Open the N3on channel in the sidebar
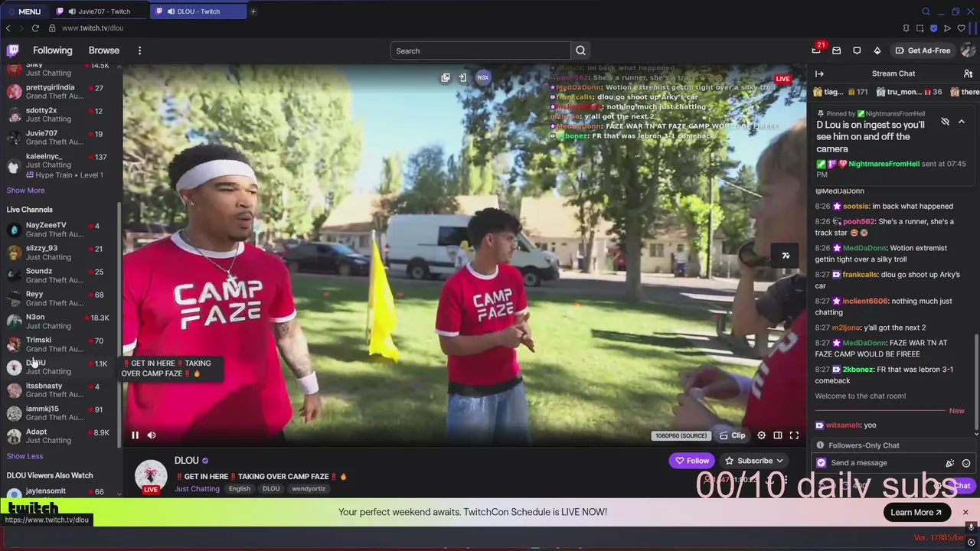Screen dimensions: 980x551 click(x=58, y=321)
